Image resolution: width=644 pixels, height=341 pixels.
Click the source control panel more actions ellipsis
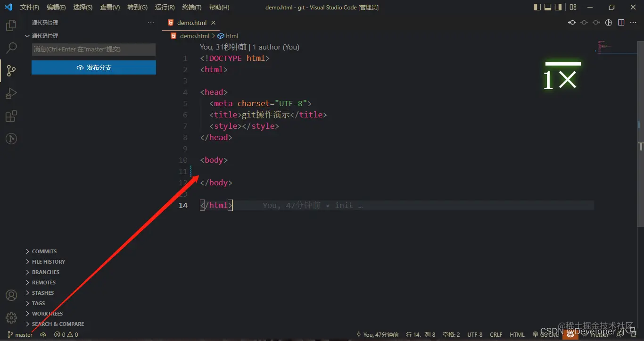(x=151, y=23)
